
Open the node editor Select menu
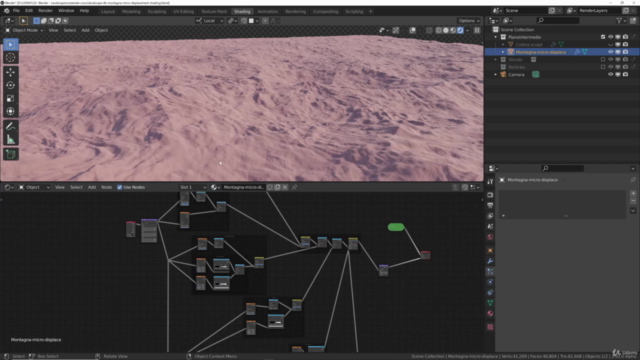76,187
